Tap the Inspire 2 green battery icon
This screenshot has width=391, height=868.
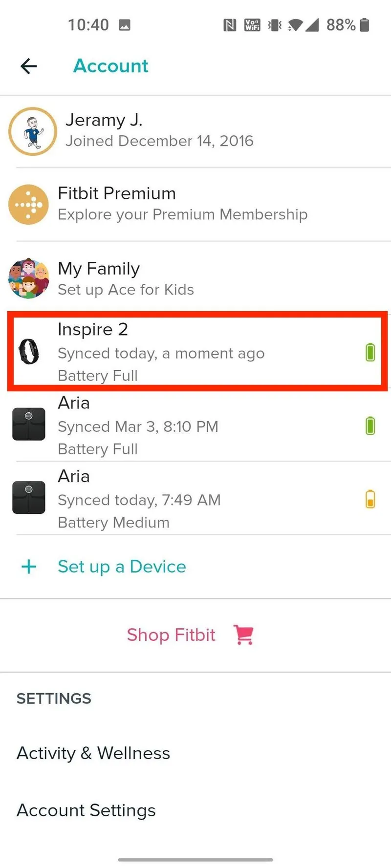(x=370, y=352)
